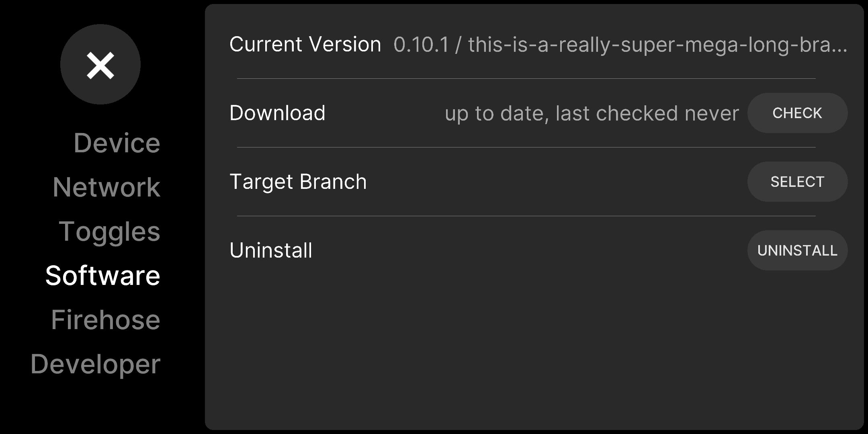Click the 0.10.1 version number

click(x=421, y=45)
